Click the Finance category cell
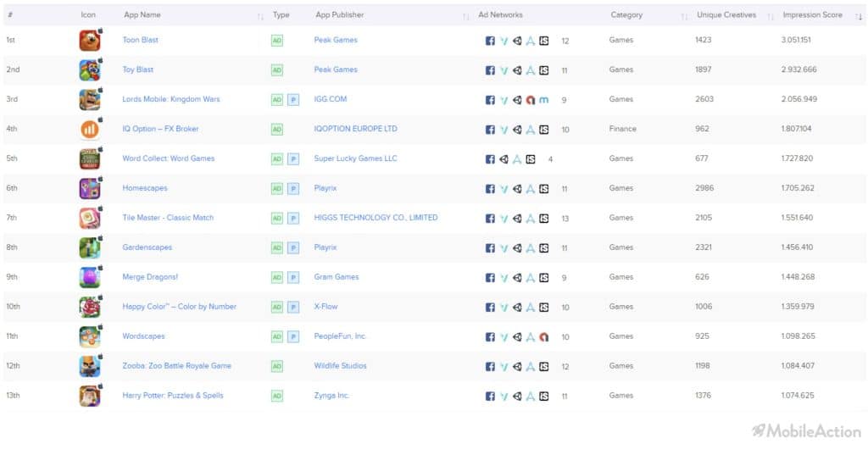 pos(622,129)
